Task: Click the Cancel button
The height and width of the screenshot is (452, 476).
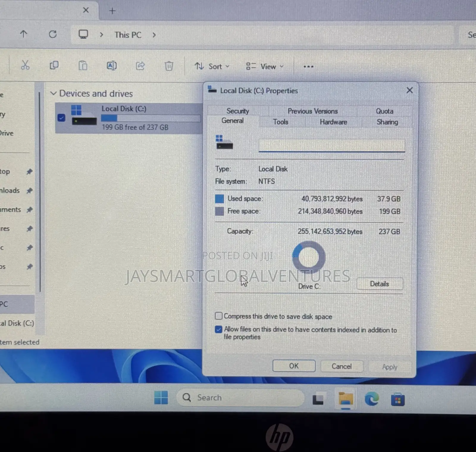Action: click(x=342, y=366)
